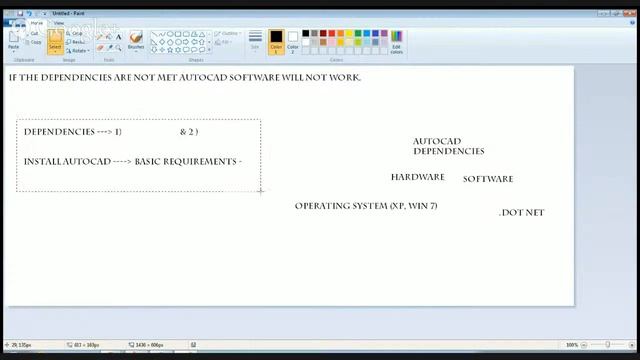640x360 pixels.
Task: Select the Five-point star shape
Action: coord(170,50)
